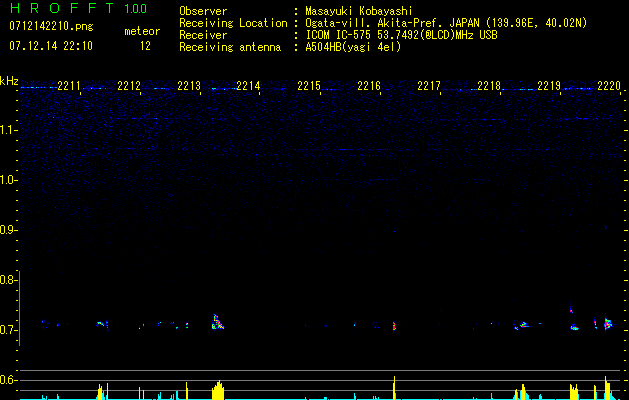This screenshot has height=400, width=629.
Task: Click the kHz axis unit label
Action: click(x=9, y=81)
